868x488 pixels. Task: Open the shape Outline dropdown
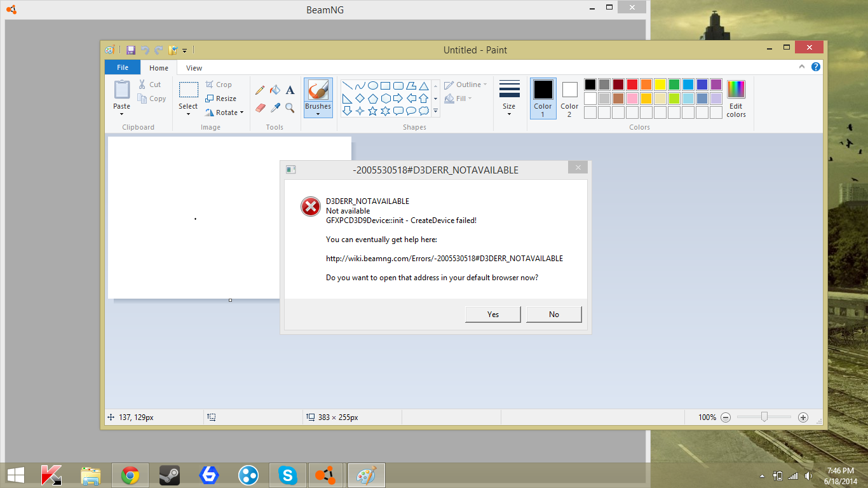466,85
